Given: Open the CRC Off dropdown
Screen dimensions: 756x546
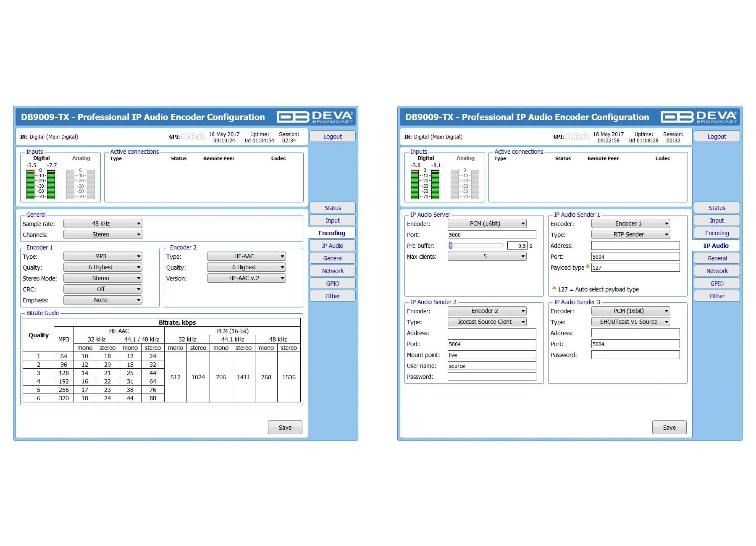Looking at the screenshot, I should click(103, 289).
